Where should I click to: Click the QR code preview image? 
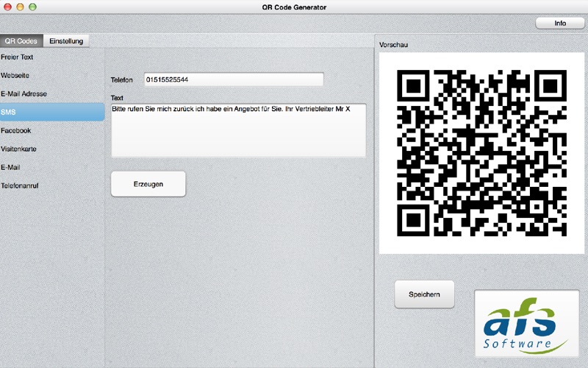tap(481, 153)
